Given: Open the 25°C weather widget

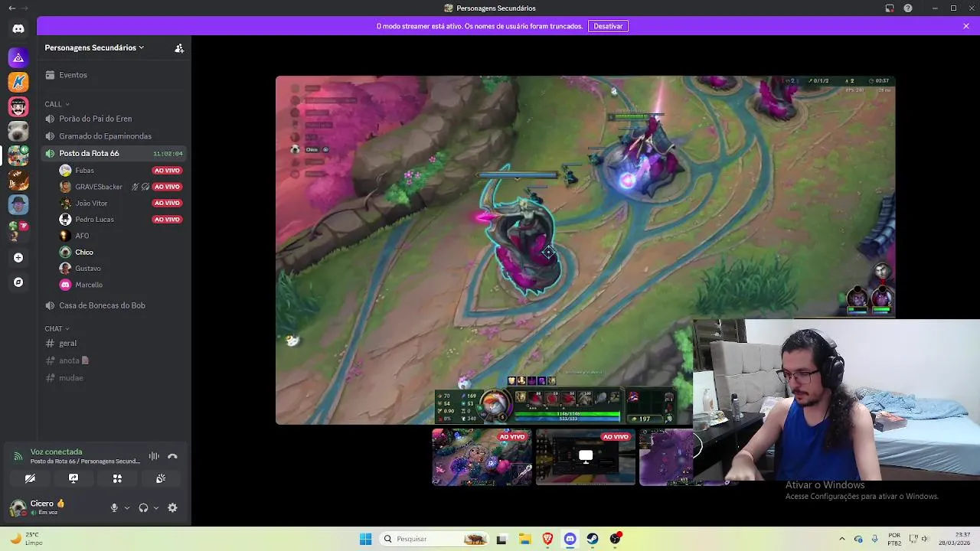Looking at the screenshot, I should [x=26, y=539].
